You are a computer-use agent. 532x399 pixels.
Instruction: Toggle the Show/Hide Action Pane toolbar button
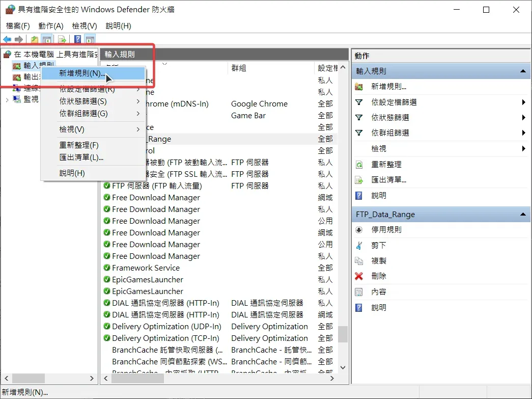pos(90,39)
